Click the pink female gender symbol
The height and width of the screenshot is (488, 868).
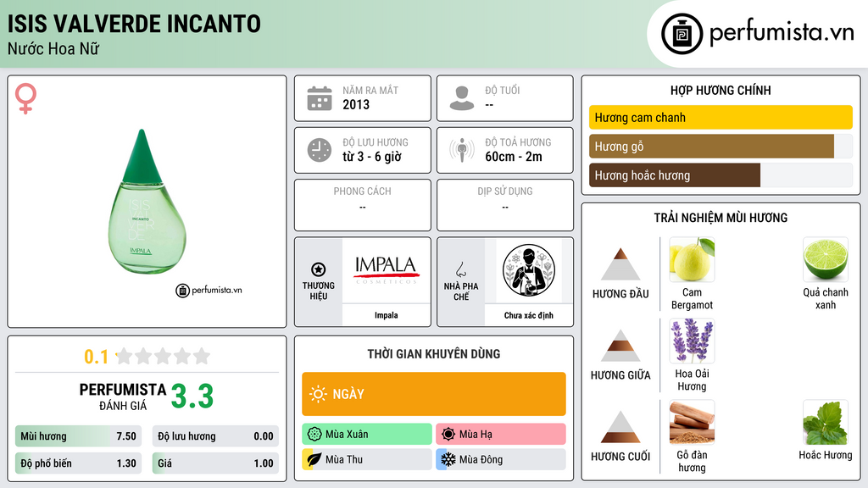25,98
